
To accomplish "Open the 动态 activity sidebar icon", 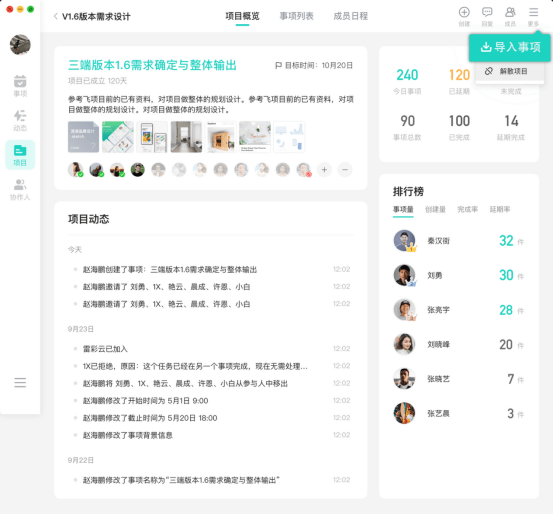I will (20, 120).
